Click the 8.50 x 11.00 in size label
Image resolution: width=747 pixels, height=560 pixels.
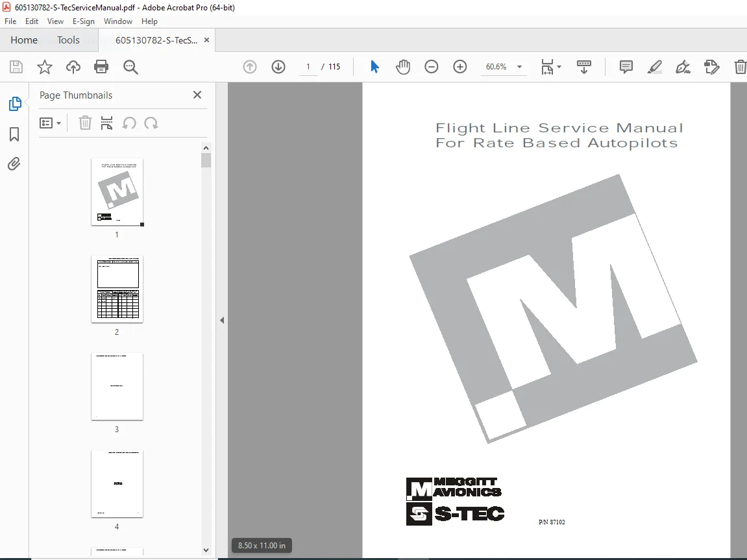pyautogui.click(x=262, y=545)
